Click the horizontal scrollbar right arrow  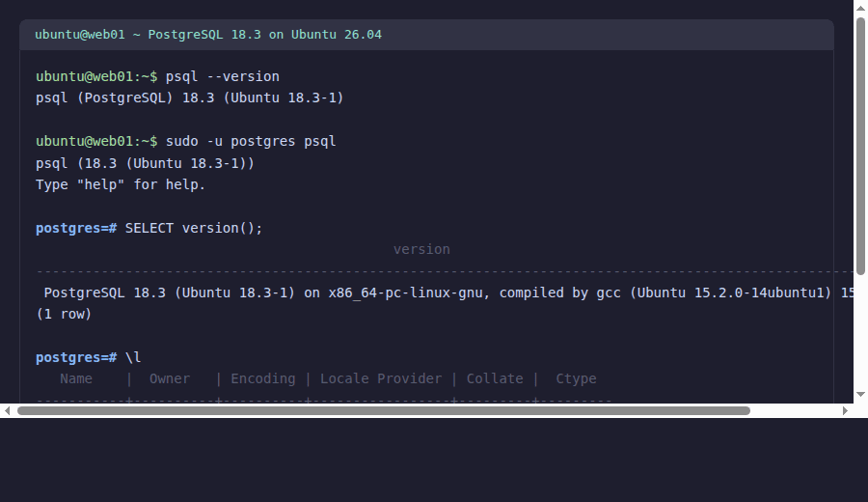pos(845,410)
